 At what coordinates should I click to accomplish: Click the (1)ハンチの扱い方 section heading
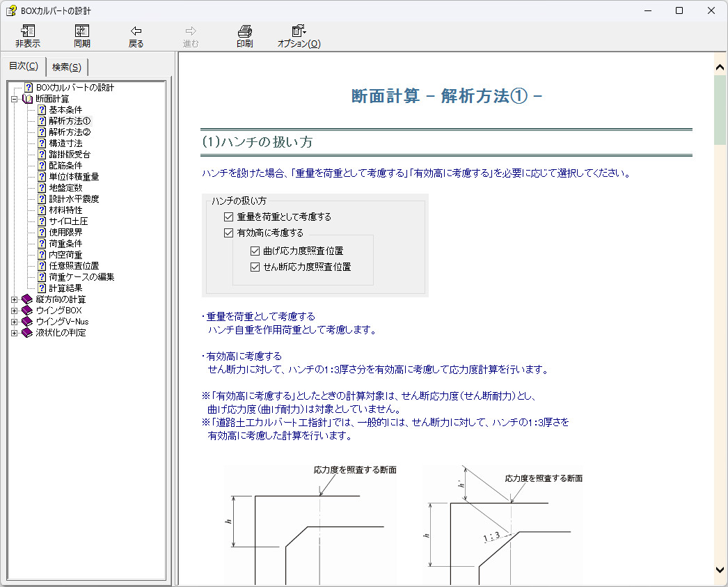pyautogui.click(x=258, y=141)
